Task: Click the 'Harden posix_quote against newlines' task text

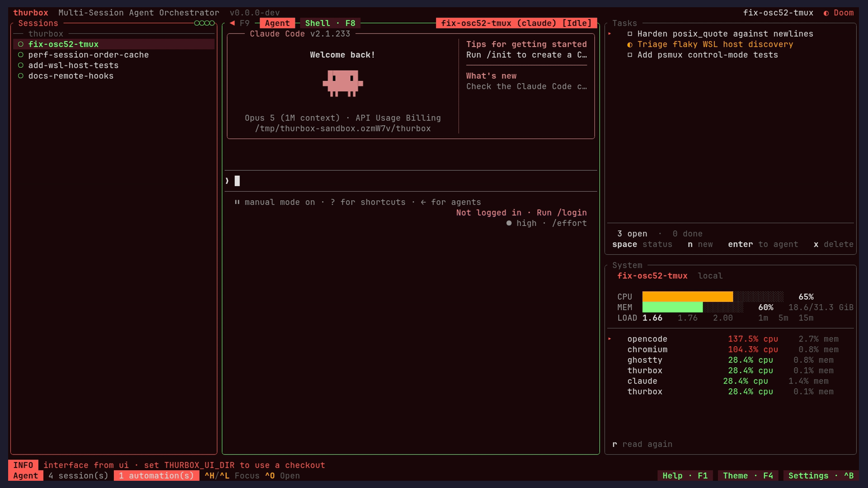Action: (x=725, y=34)
